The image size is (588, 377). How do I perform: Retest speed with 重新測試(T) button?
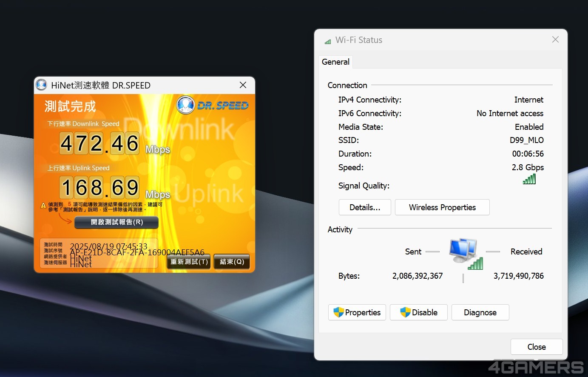(x=189, y=262)
